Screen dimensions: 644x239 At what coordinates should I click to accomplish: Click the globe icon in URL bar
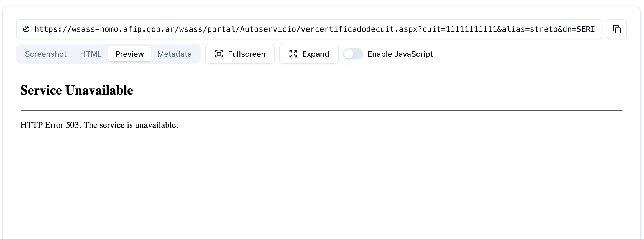pos(26,29)
